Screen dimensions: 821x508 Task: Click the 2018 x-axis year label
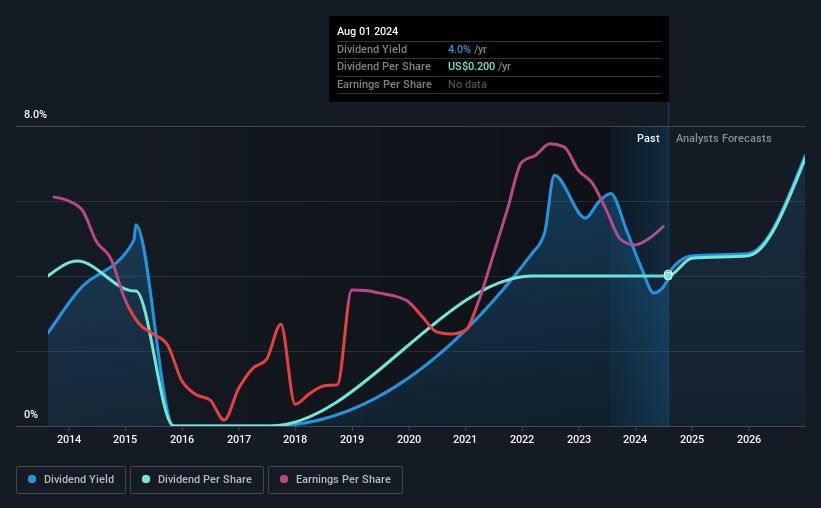[295, 439]
